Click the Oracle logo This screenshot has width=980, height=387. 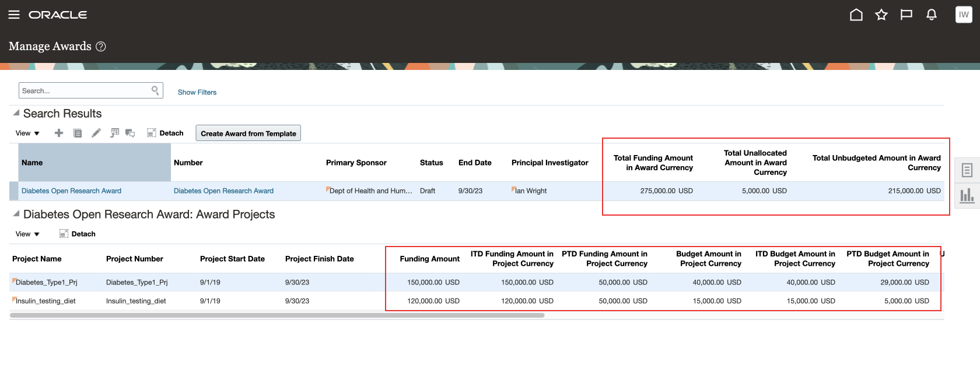58,15
